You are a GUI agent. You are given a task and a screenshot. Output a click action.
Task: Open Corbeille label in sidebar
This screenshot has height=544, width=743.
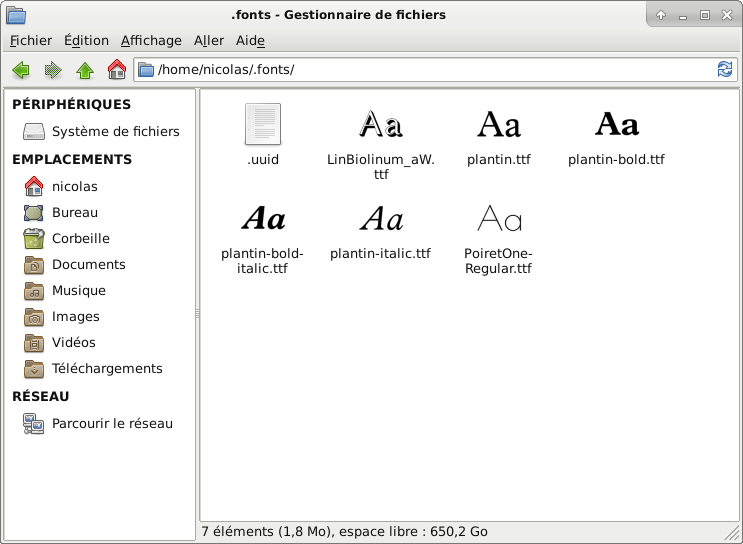[81, 238]
